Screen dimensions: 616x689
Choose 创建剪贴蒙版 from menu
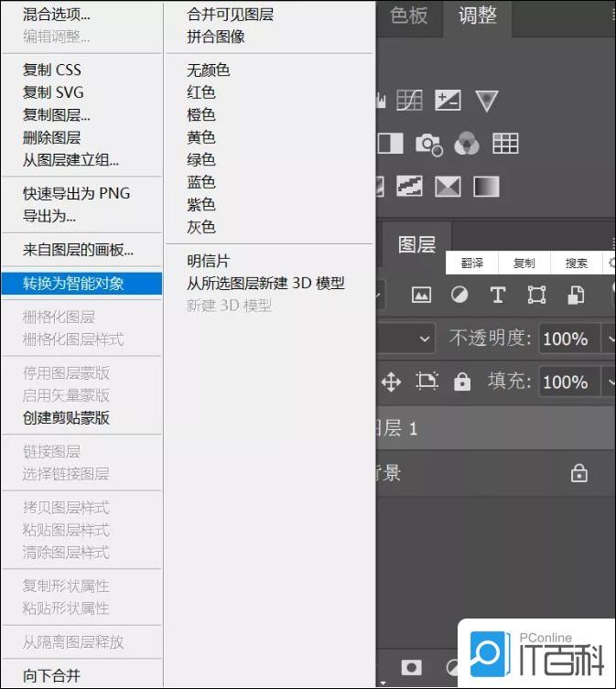pyautogui.click(x=66, y=418)
